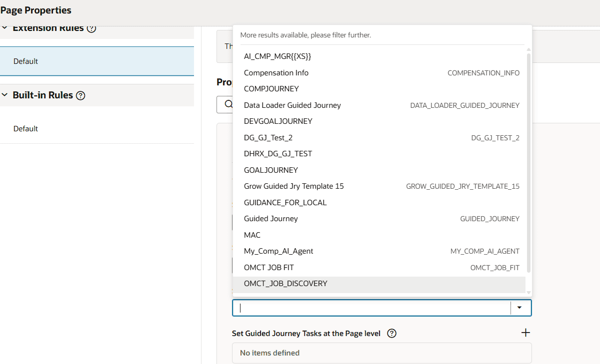Click help icon beside Built-in Rules
The image size is (600, 364).
(80, 95)
